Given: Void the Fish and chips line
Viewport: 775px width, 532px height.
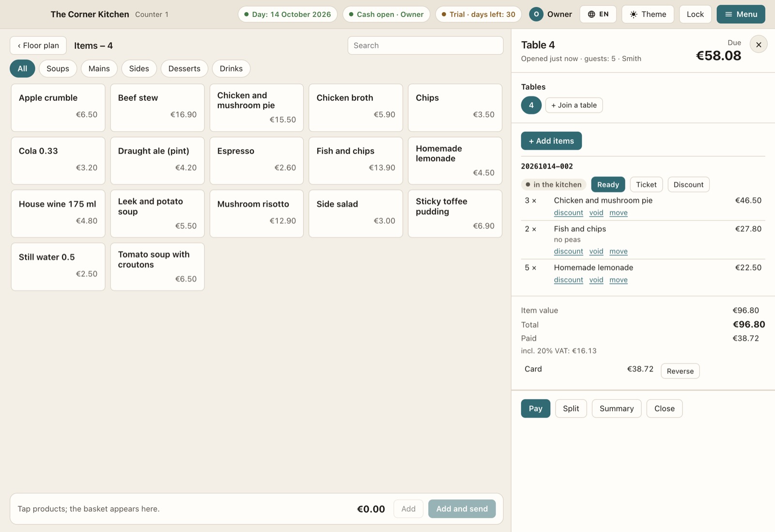Looking at the screenshot, I should [596, 251].
